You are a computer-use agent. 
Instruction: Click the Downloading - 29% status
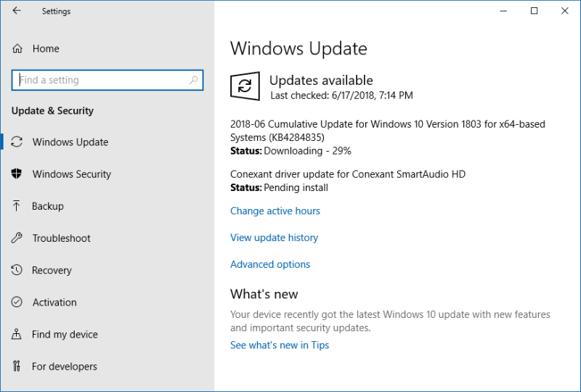pyautogui.click(x=307, y=151)
